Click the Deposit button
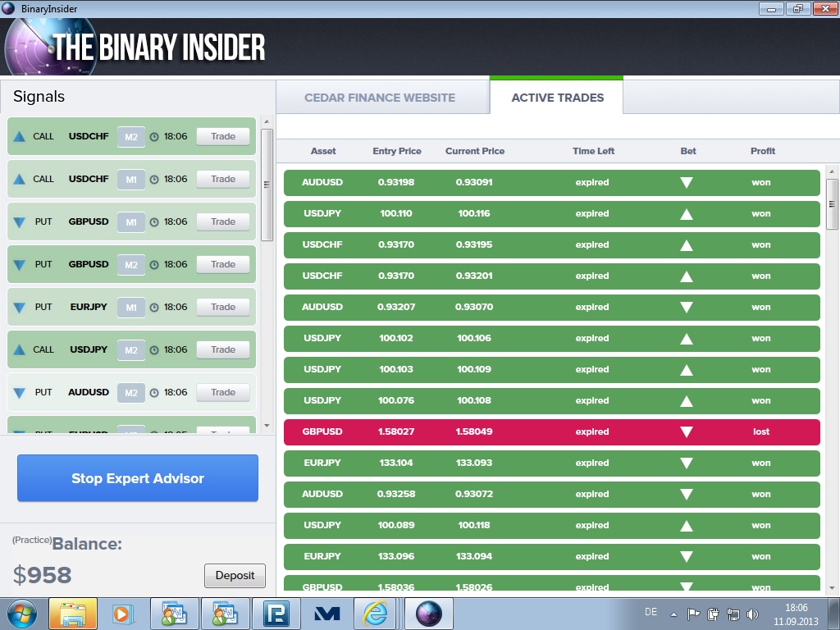840x630 pixels. point(235,575)
